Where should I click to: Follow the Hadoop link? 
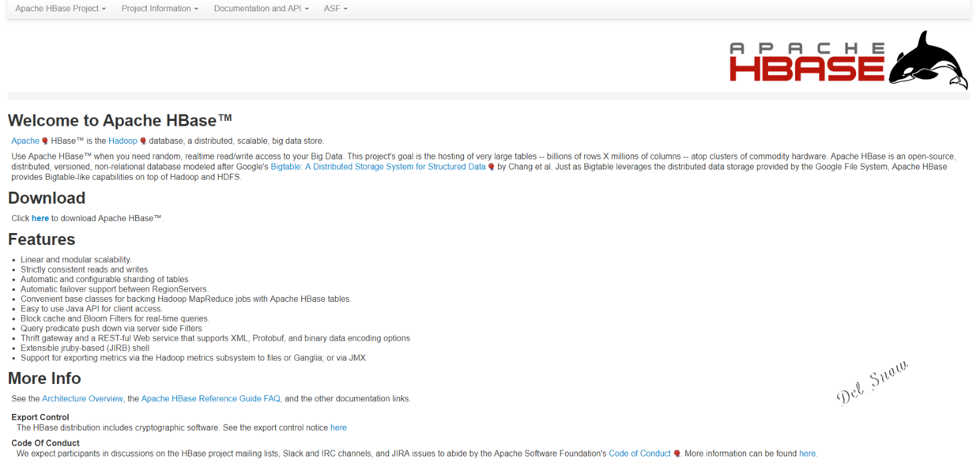tap(122, 141)
